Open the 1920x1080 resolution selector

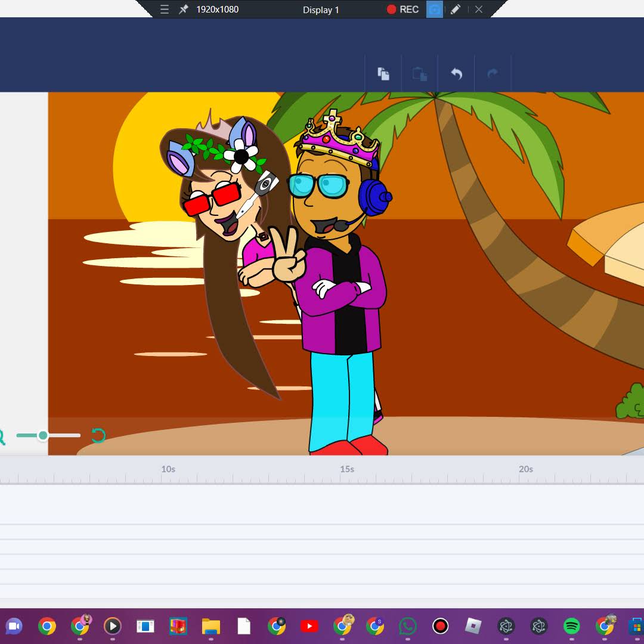(x=217, y=10)
